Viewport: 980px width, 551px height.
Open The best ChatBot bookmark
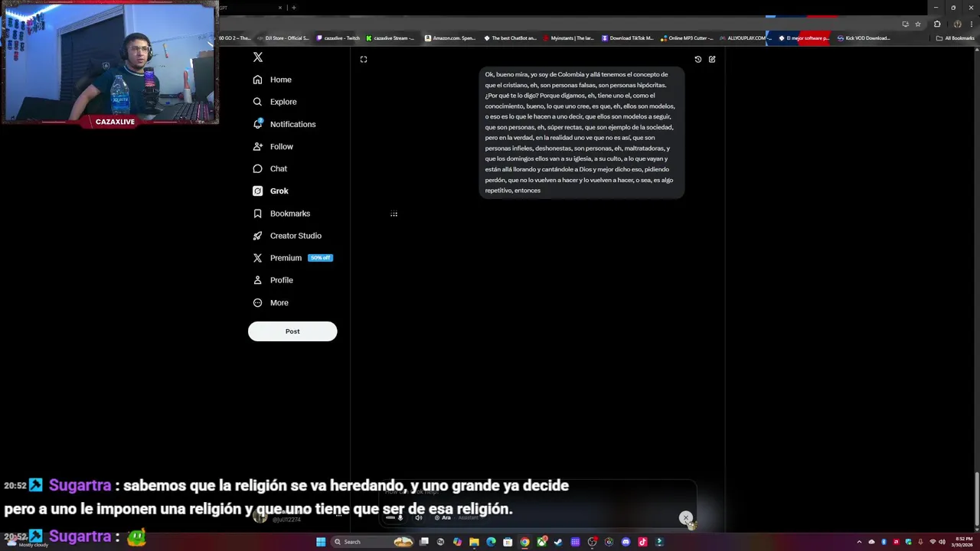click(x=510, y=38)
